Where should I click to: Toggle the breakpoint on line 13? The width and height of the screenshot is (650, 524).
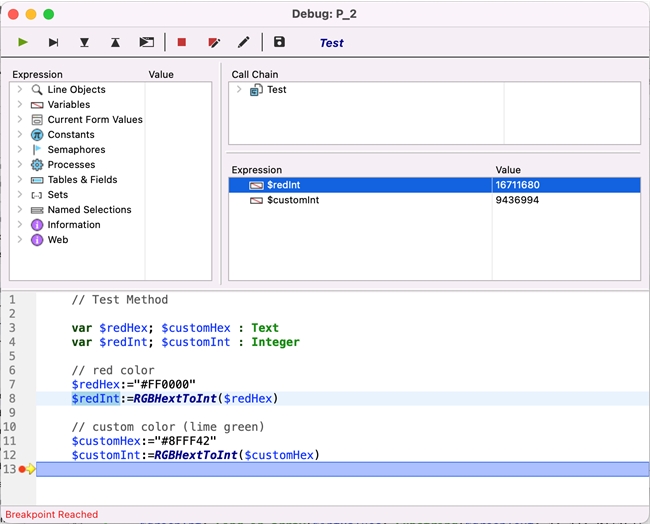(x=21, y=469)
